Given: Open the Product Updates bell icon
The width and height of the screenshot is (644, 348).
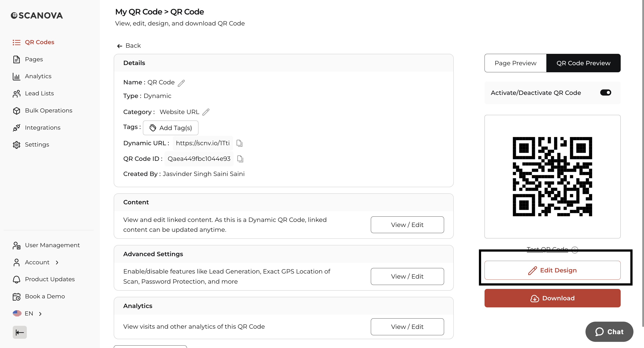Looking at the screenshot, I should tap(16, 279).
